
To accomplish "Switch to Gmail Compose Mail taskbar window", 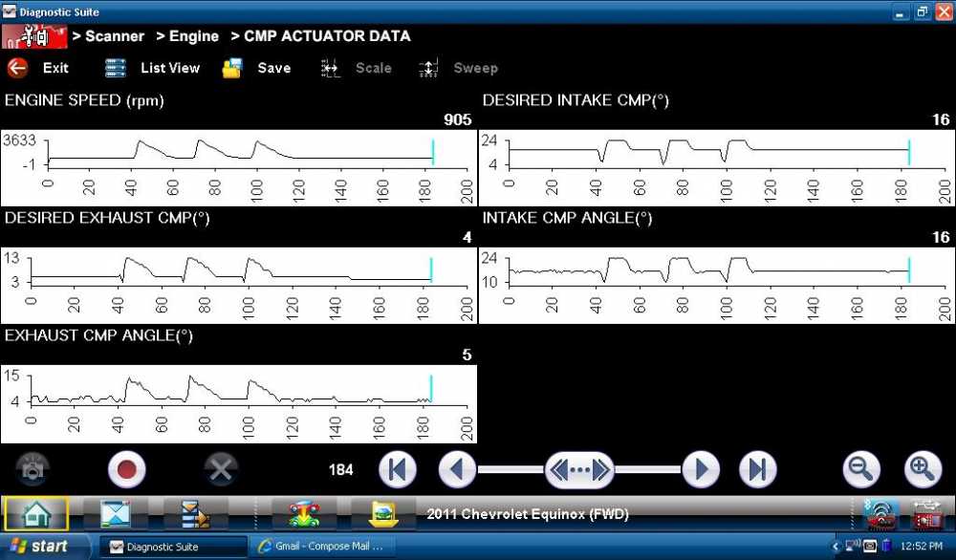I will tap(320, 547).
